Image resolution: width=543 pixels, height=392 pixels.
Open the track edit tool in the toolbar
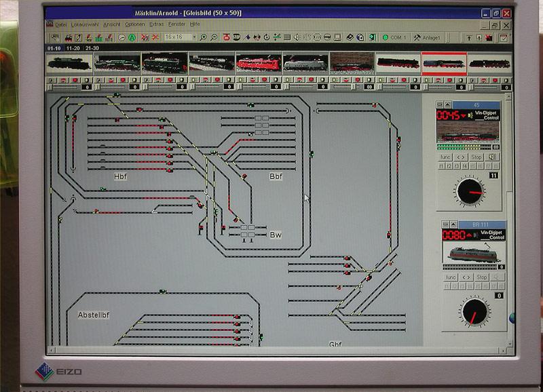coord(79,39)
